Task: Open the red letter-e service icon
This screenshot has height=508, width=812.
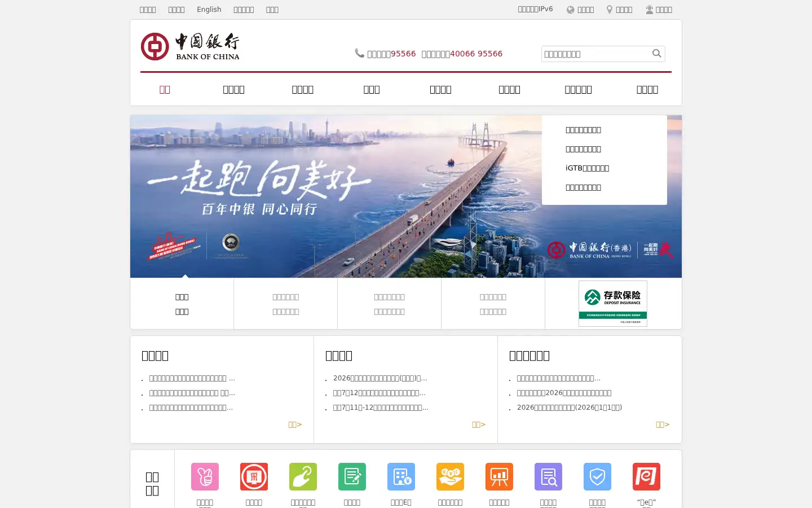Action: click(x=646, y=477)
